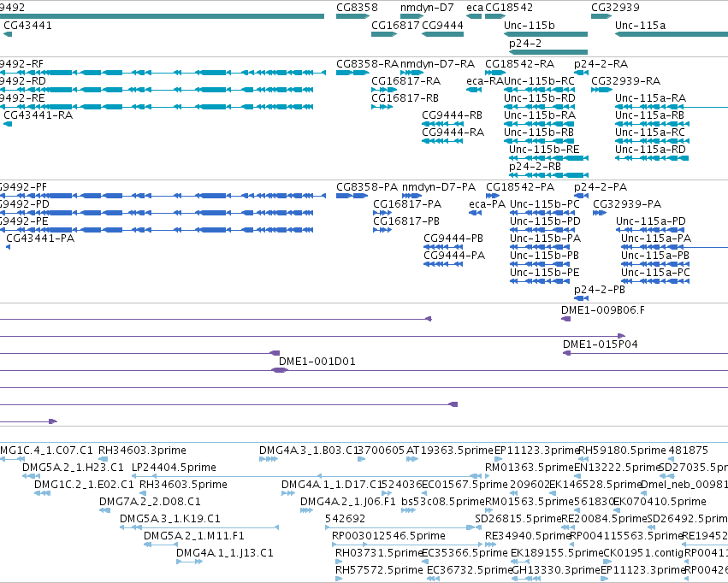Click the Unc-115b-RE transcript label
The width and height of the screenshot is (728, 583).
tap(544, 150)
